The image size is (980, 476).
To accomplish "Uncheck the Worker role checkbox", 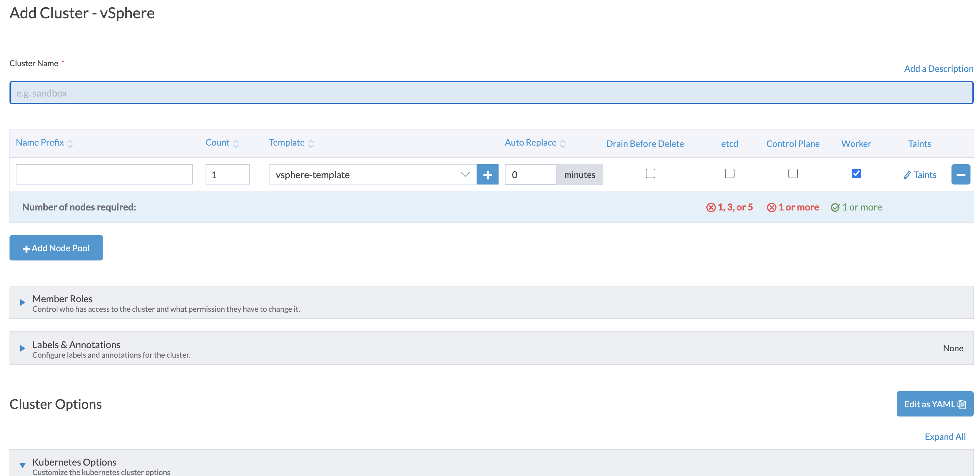I will [856, 173].
